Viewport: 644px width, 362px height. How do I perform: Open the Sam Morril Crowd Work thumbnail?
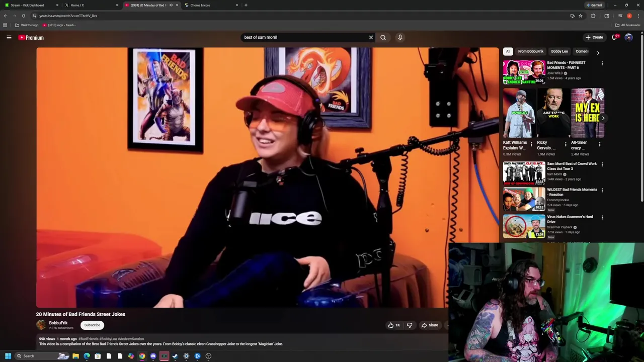[x=524, y=172]
